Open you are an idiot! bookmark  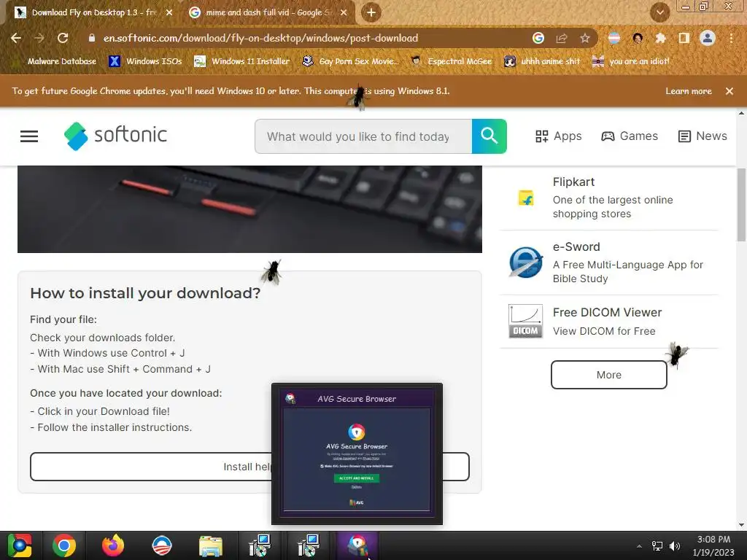coord(631,61)
